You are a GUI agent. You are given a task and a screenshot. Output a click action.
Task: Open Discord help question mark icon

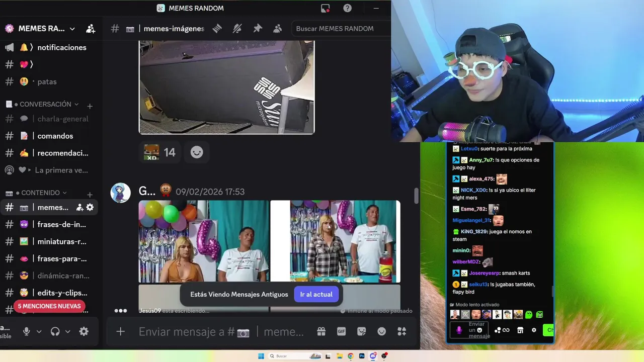348,8
